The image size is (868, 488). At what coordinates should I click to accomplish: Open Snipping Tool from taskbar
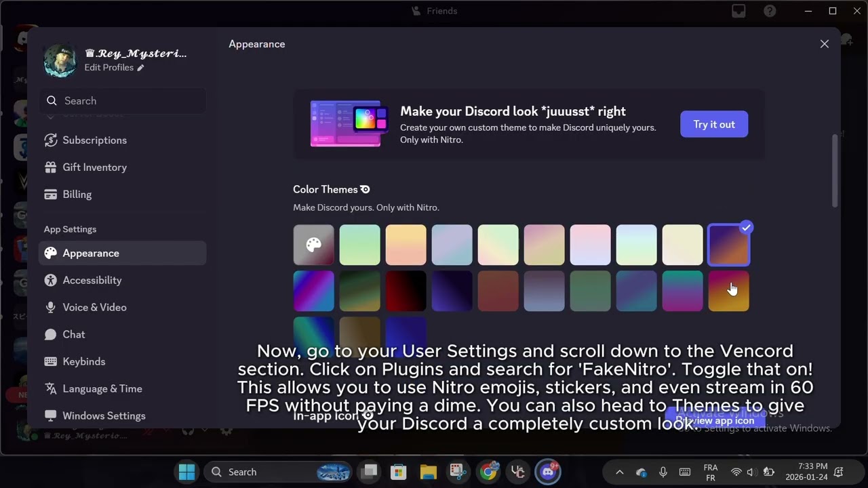(458, 472)
